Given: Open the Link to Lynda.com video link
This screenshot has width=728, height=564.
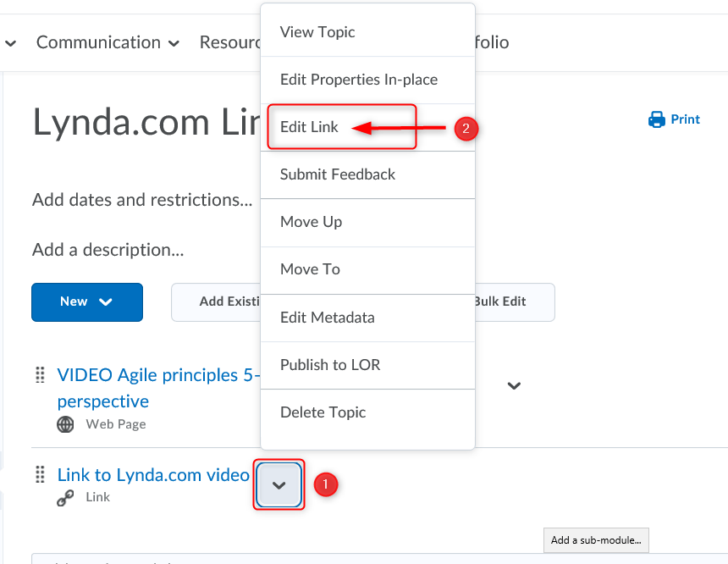Looking at the screenshot, I should point(153,475).
